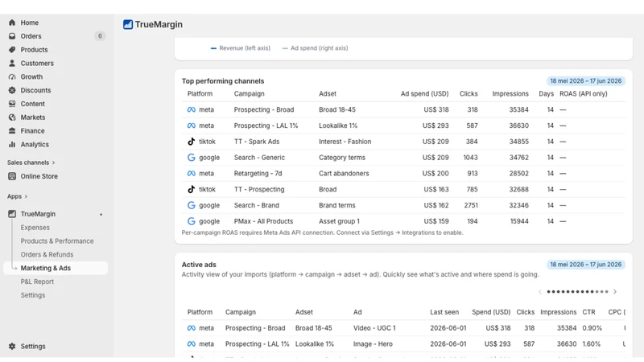This screenshot has height=362, width=644.
Task: Toggle Ad spend (right axis) legend
Action: [x=315, y=48]
